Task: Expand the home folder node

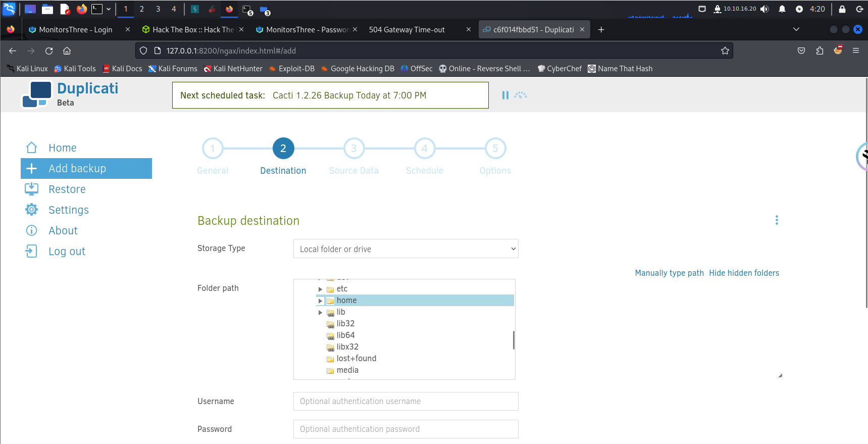Action: 320,301
